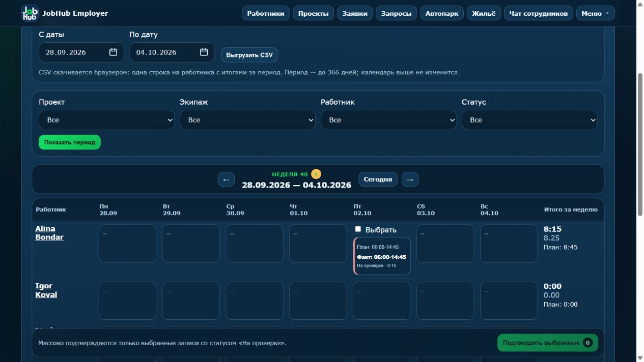
Task: Open Чат сотрудников nav item
Action: pos(539,13)
